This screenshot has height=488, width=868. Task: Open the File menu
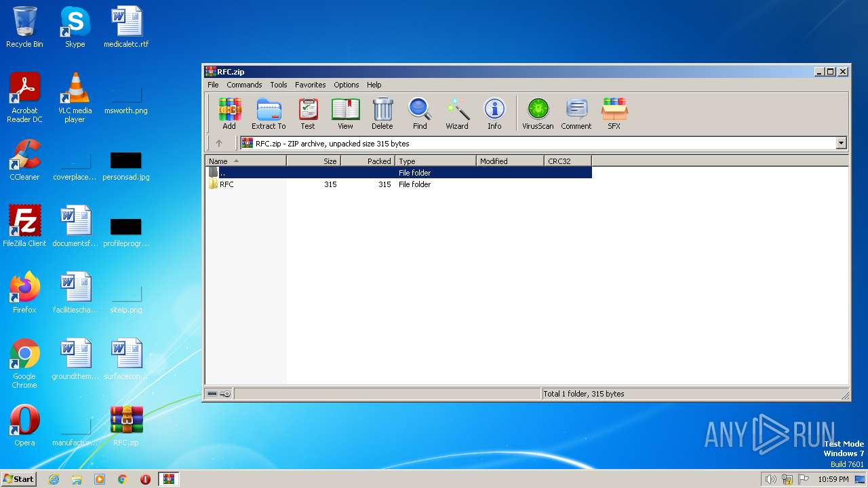pos(213,85)
